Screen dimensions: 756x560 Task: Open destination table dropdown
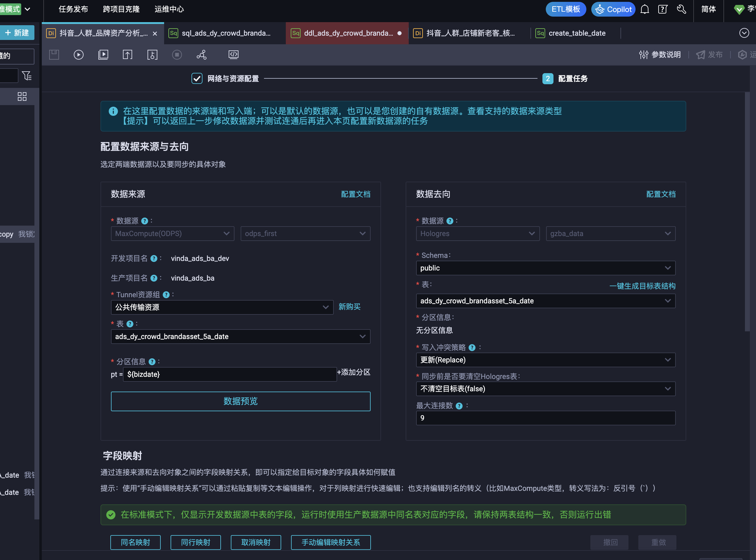(545, 301)
